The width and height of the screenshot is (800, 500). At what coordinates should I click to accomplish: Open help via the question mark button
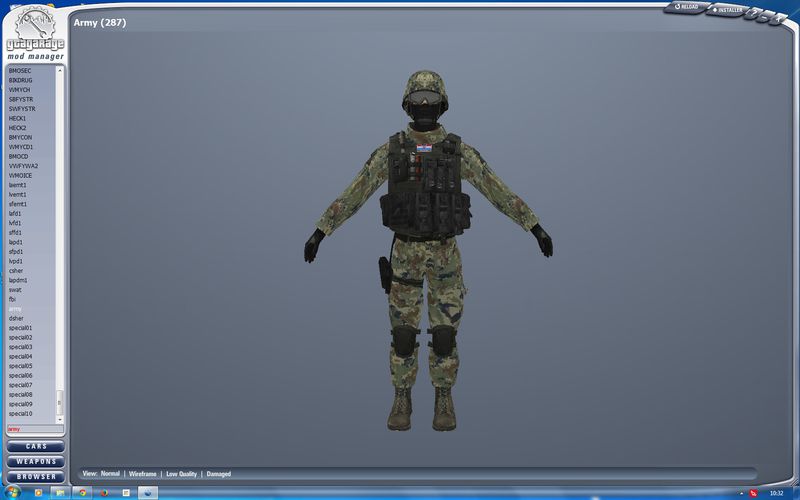[x=754, y=14]
